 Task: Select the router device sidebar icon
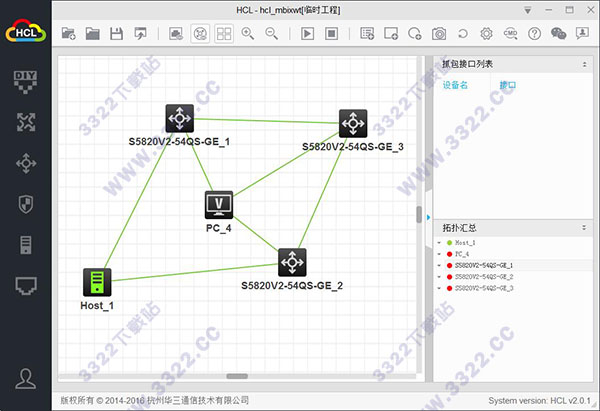26,122
